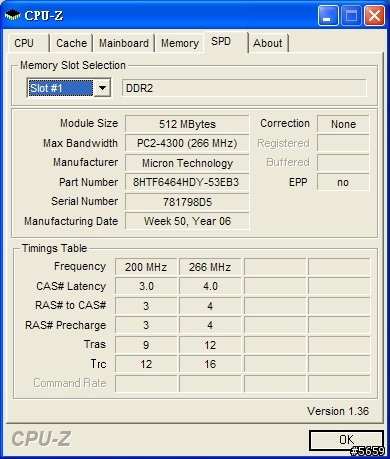390x459 pixels.
Task: Open the Cache tab
Action: 71,43
